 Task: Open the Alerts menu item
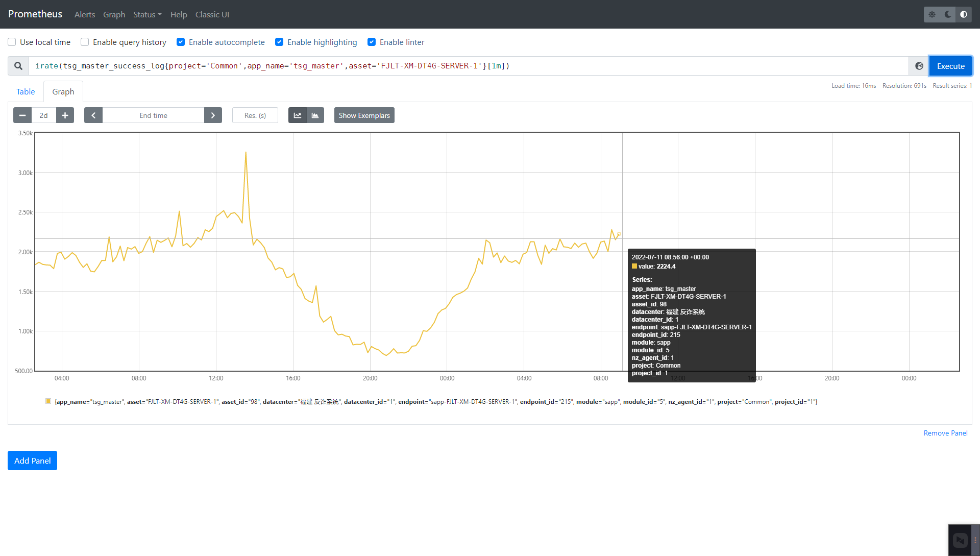85,14
